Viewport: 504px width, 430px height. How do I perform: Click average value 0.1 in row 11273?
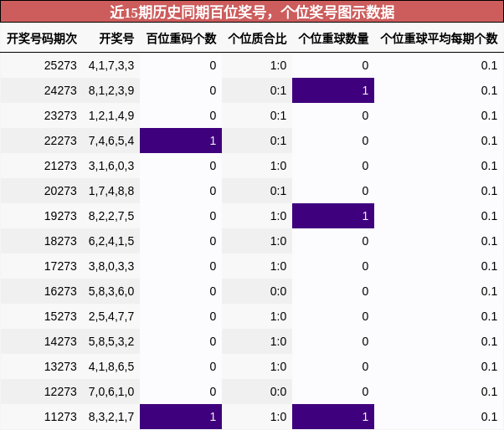(x=489, y=417)
